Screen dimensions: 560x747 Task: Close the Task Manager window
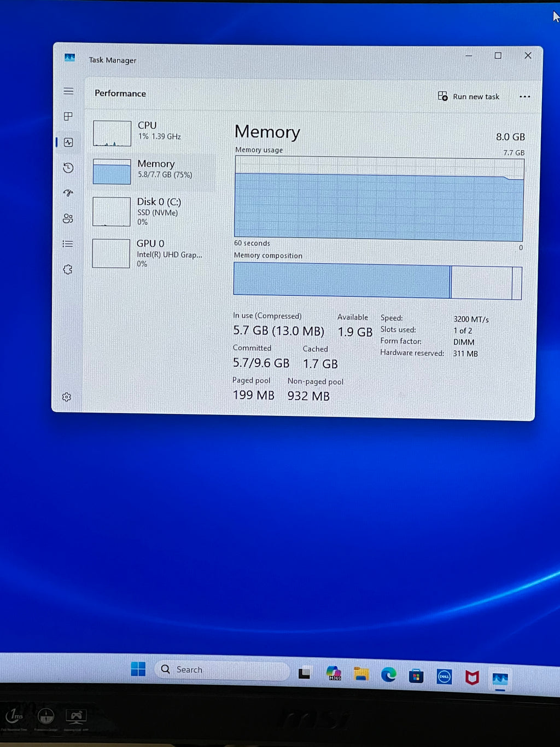pyautogui.click(x=528, y=56)
